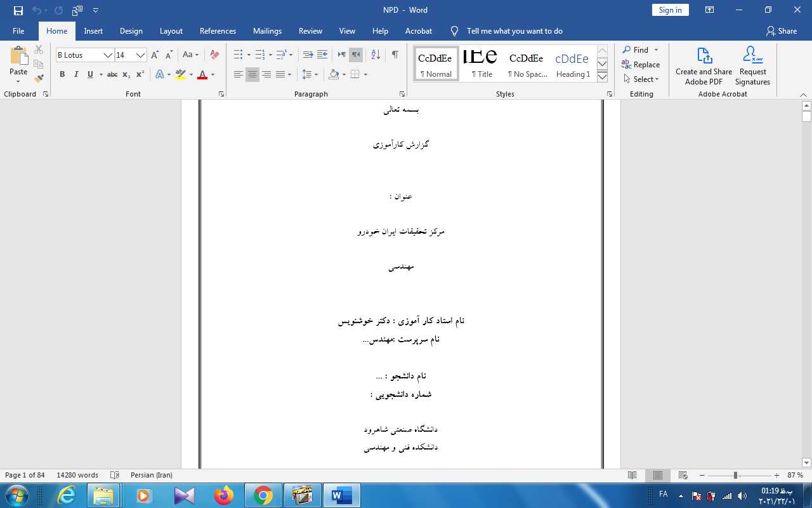Open the font size dropdown
This screenshot has height=508, width=812.
[x=140, y=55]
